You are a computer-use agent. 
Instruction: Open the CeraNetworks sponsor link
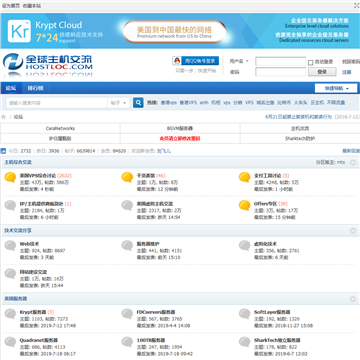point(60,128)
